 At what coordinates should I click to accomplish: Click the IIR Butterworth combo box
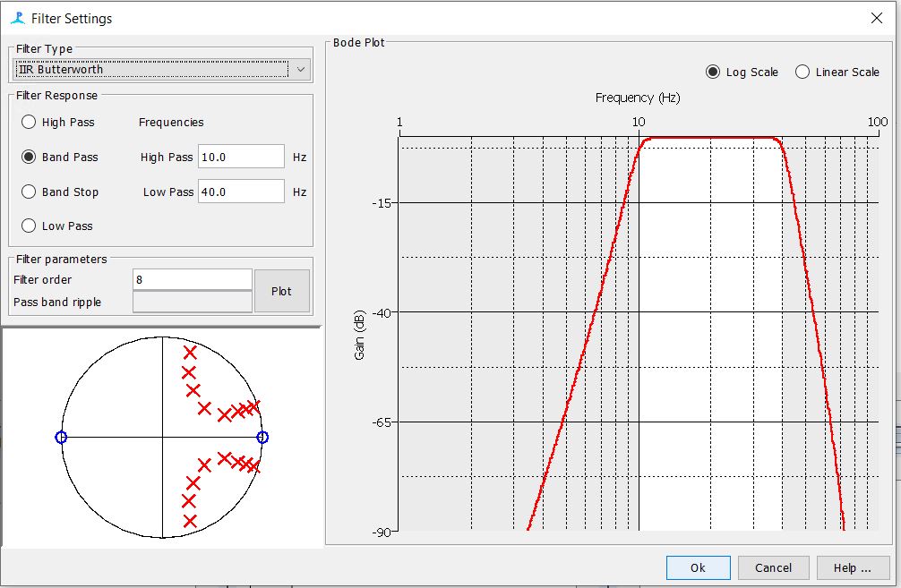pos(151,70)
